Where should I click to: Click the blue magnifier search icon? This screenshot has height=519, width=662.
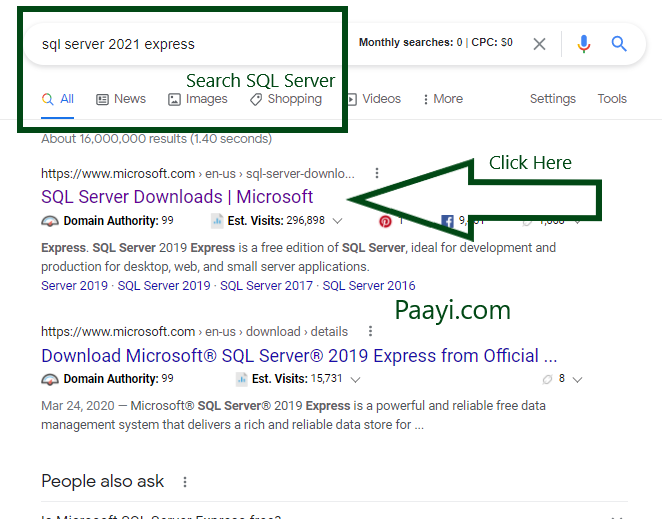[x=619, y=44]
